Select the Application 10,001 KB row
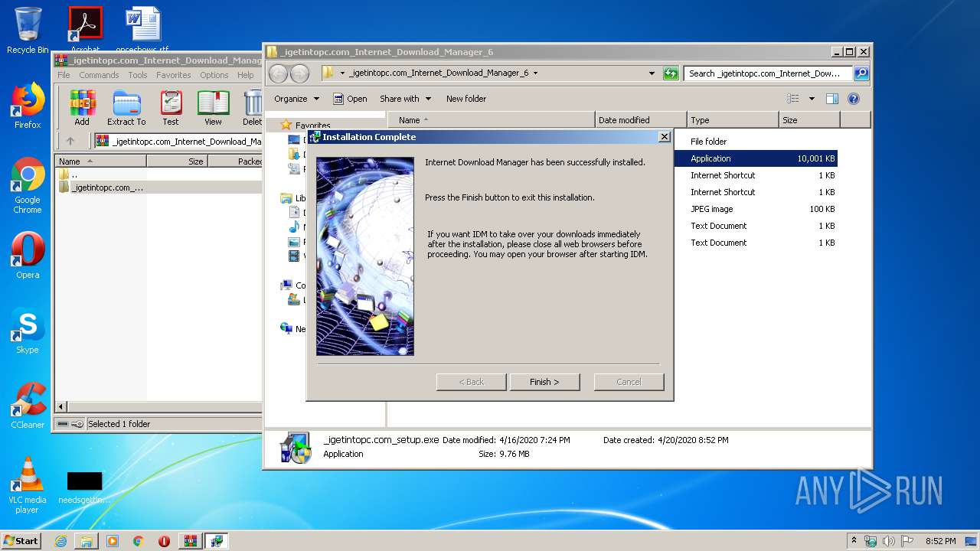The height and width of the screenshot is (551, 980). 756,158
